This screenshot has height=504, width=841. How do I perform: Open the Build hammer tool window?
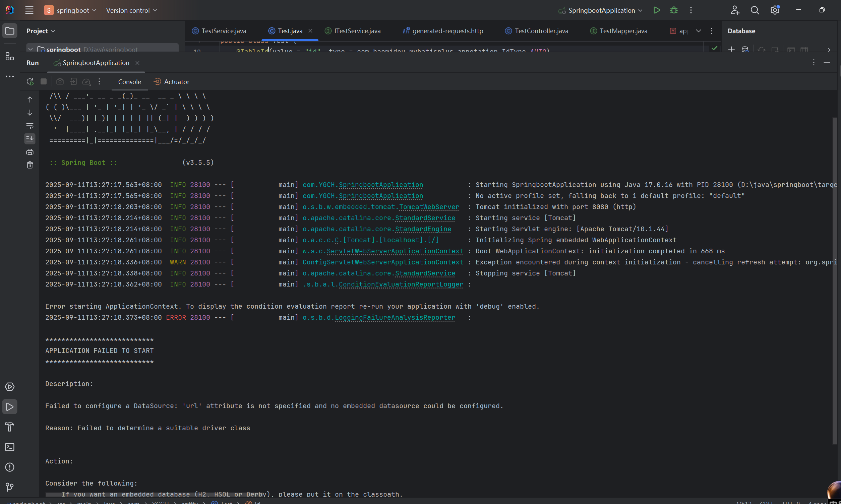(x=9, y=427)
